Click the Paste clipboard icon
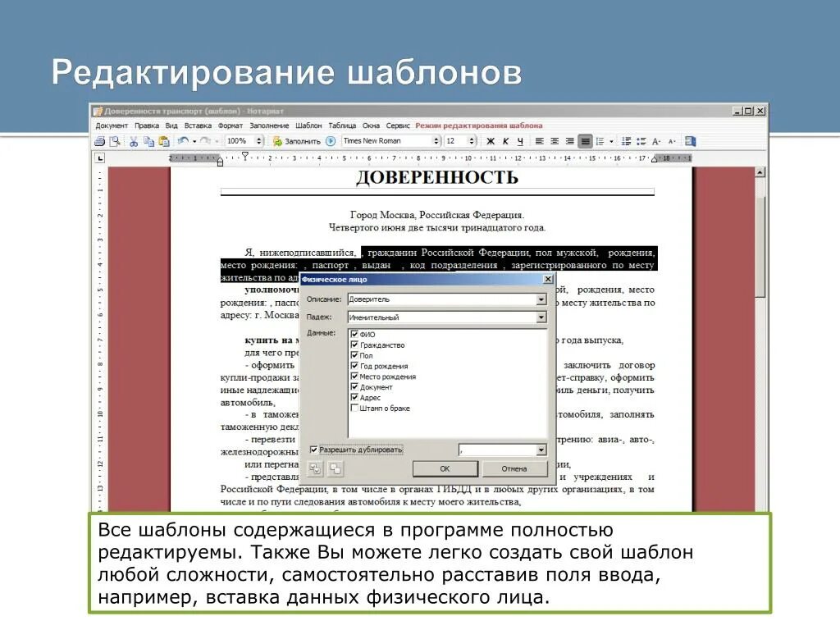 coord(164,141)
